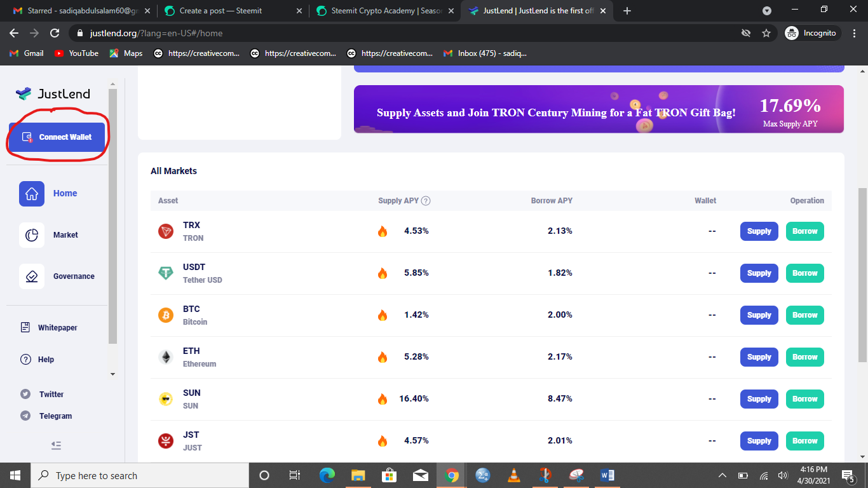
Task: Click Borrow in the ETH row
Action: coord(805,357)
